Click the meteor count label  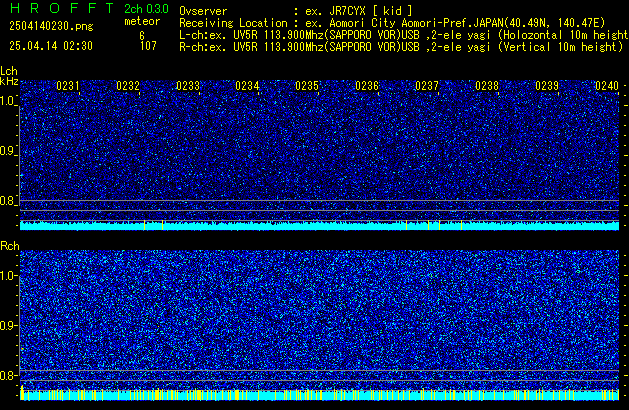(x=142, y=21)
